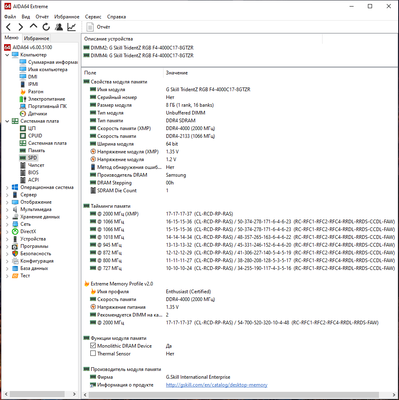Click the Значение column header
This screenshot has width=399, height=400.
[x=177, y=73]
